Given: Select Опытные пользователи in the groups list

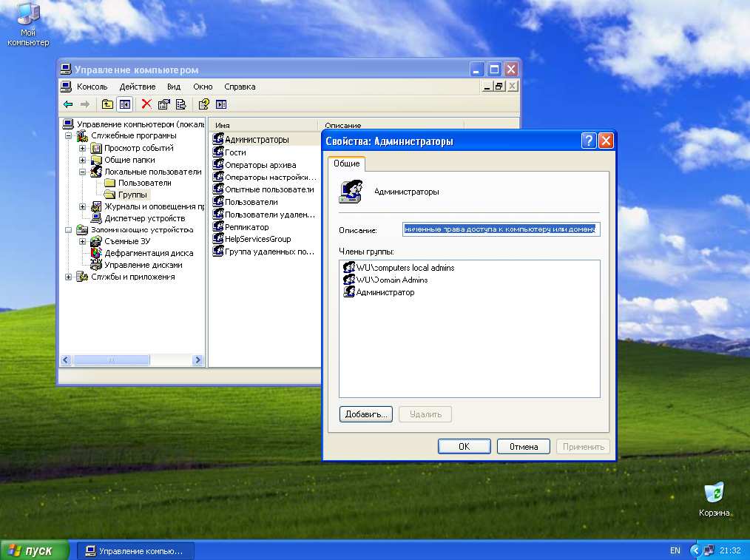Looking at the screenshot, I should click(263, 189).
